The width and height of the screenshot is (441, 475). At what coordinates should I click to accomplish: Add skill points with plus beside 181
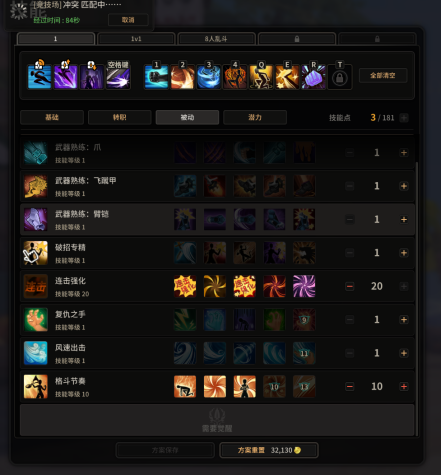[x=404, y=118]
